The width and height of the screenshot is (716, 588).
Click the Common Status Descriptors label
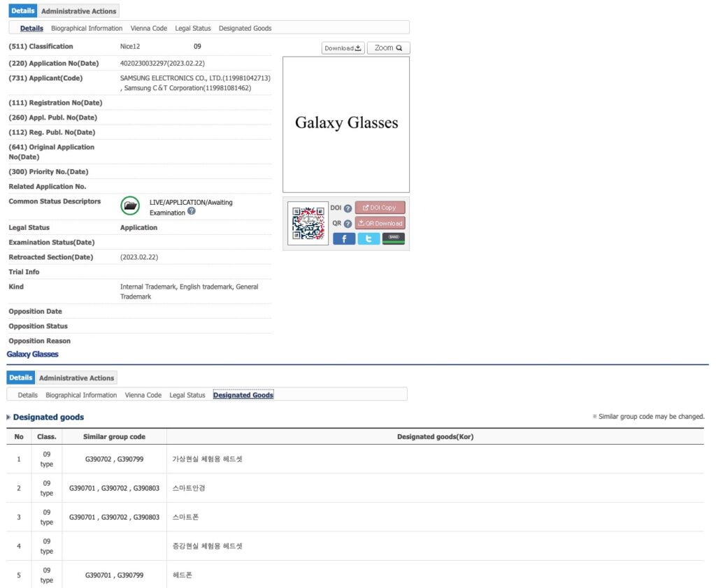55,201
